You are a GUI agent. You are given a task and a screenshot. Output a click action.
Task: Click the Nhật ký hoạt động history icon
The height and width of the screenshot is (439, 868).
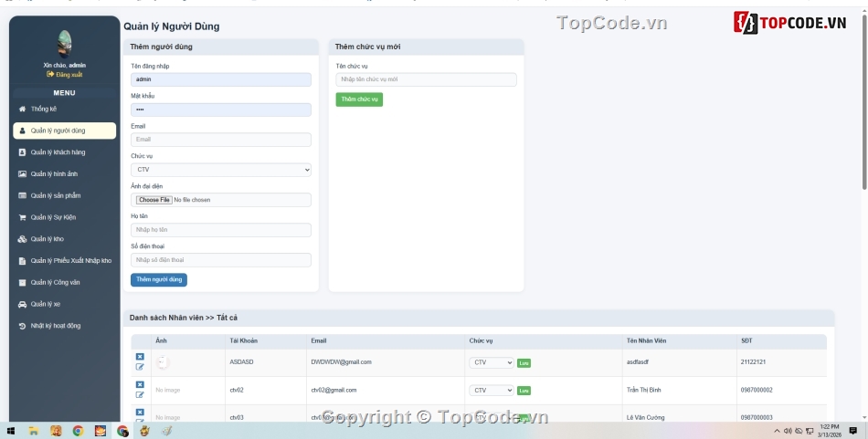[22, 326]
